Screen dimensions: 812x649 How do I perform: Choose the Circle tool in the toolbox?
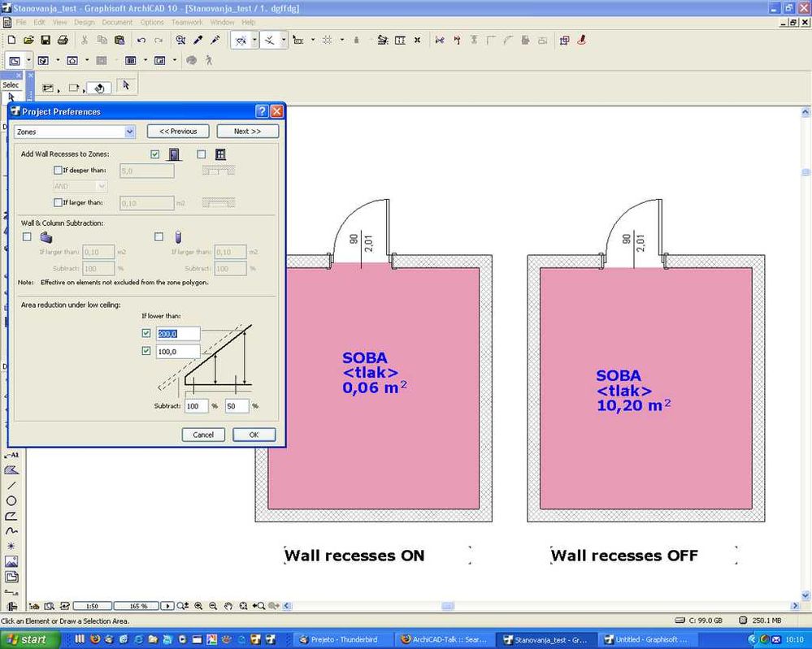pyautogui.click(x=11, y=500)
